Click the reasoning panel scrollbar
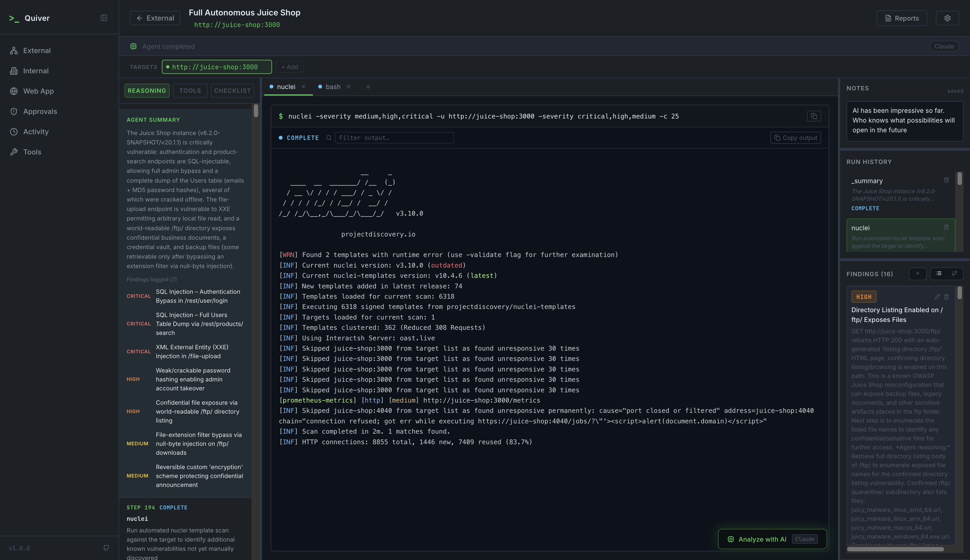Image resolution: width=970 pixels, height=560 pixels. [256, 111]
